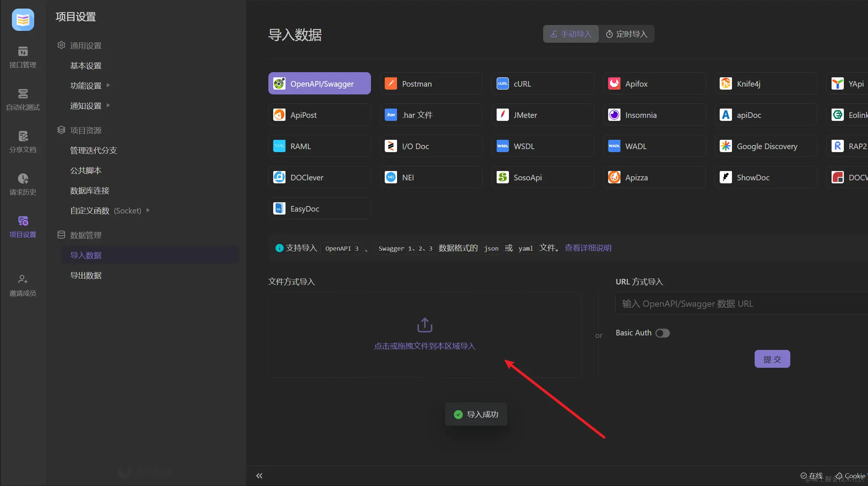The height and width of the screenshot is (486, 868).
Task: Choose Insomnia as import format
Action: [654, 115]
